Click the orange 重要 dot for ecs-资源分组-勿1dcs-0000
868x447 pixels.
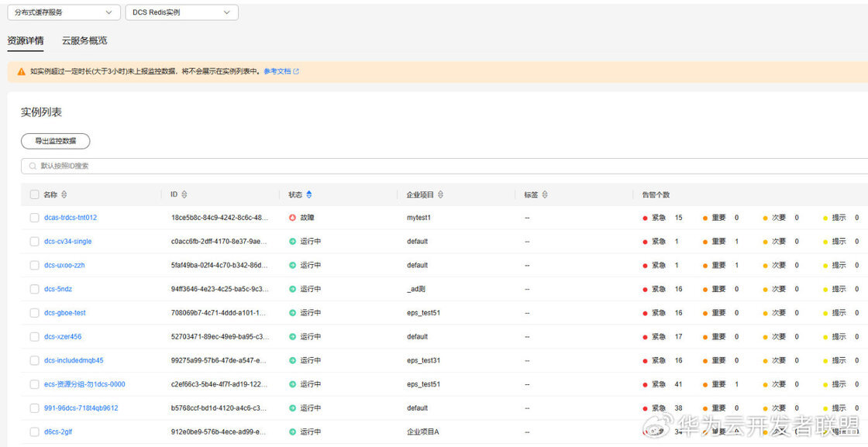tap(705, 384)
